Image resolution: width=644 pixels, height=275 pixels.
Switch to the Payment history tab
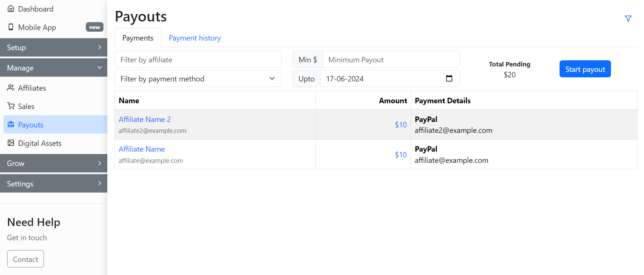194,38
